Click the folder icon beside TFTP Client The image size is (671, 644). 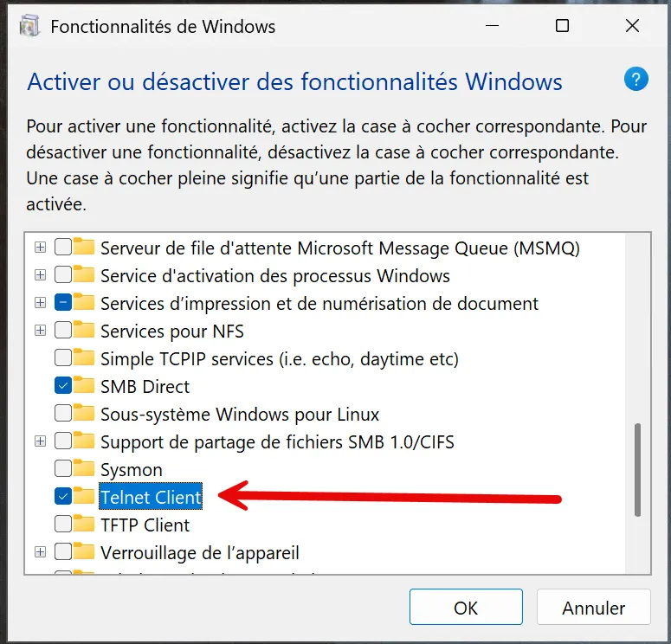coord(83,524)
